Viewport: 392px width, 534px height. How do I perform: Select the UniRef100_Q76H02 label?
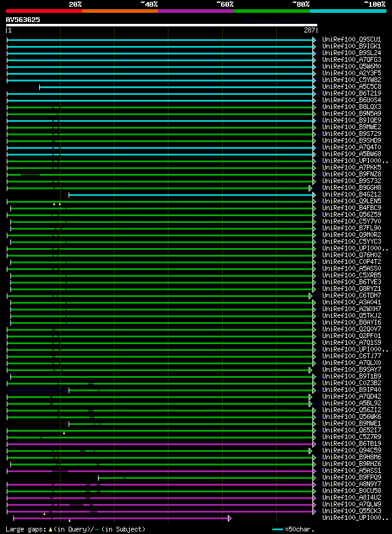[352, 255]
